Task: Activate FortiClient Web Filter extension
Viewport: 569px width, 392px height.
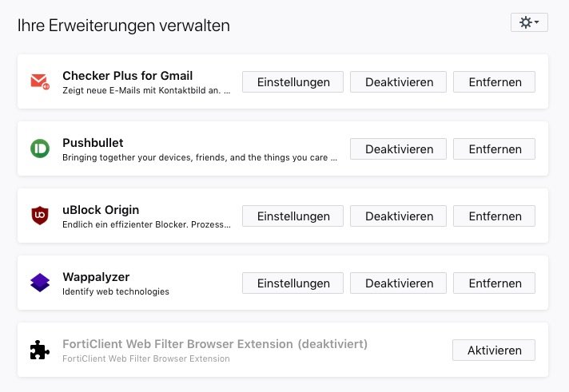Action: tap(494, 350)
